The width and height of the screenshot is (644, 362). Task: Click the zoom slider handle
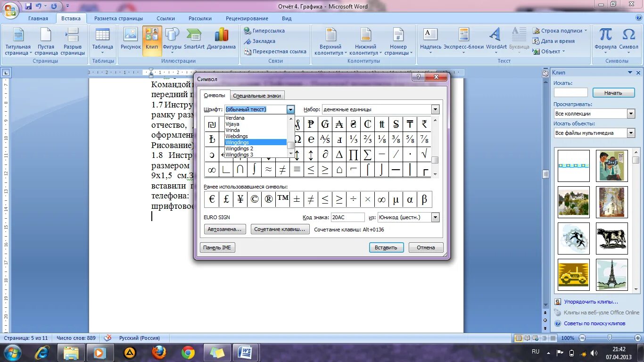[x=610, y=338]
